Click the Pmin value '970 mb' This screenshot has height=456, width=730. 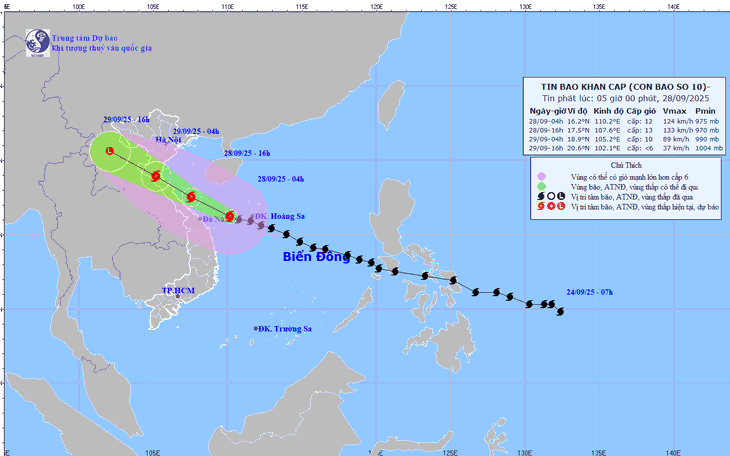click(707, 130)
